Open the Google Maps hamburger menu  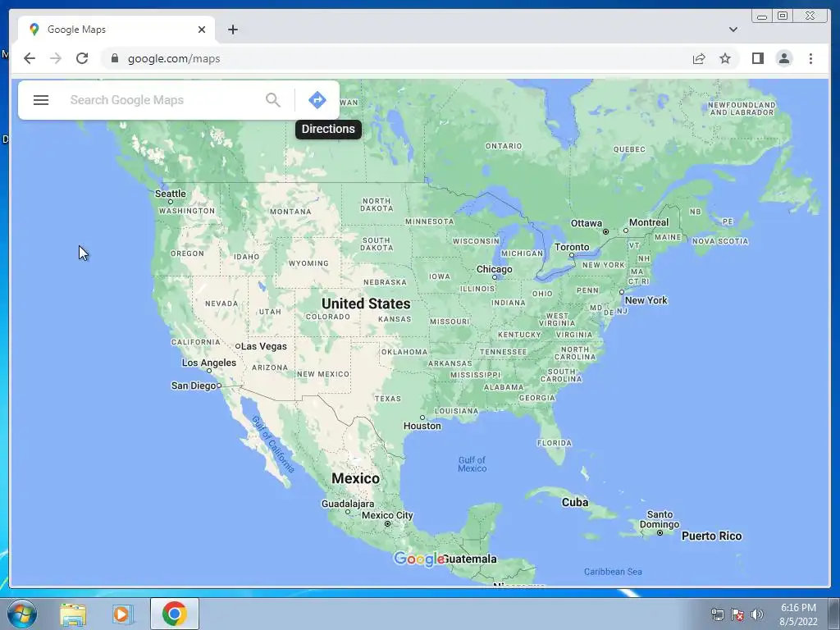(x=41, y=100)
